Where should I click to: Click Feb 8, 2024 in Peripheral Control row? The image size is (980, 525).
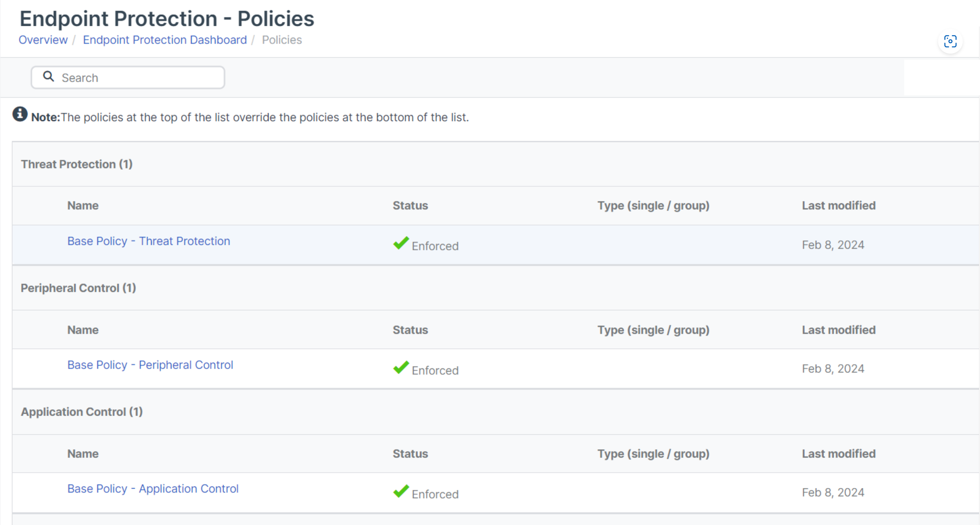tap(833, 368)
